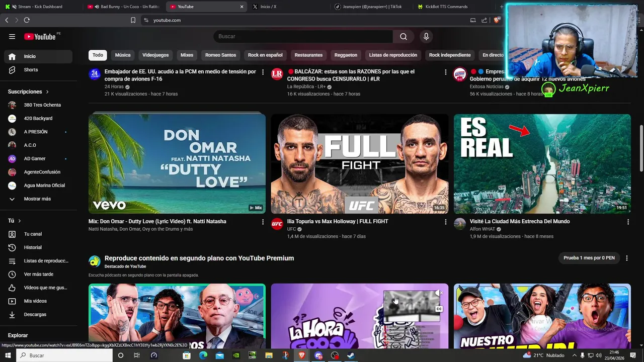The image size is (644, 362).
Task: Expand Mostrar más subscriptions
Action: click(38, 199)
